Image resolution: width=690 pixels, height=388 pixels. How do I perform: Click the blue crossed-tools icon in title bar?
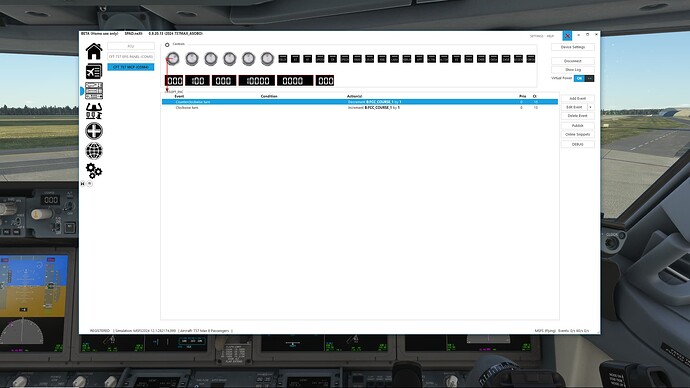coord(567,36)
